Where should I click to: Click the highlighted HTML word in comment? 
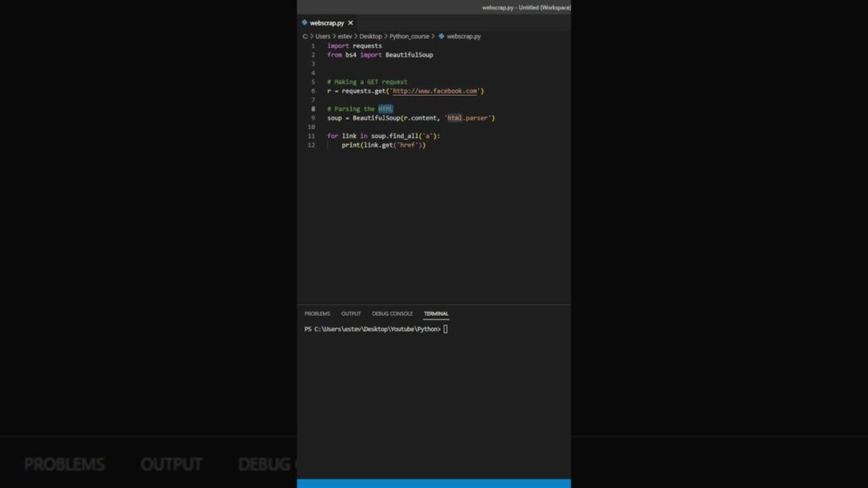coord(386,109)
